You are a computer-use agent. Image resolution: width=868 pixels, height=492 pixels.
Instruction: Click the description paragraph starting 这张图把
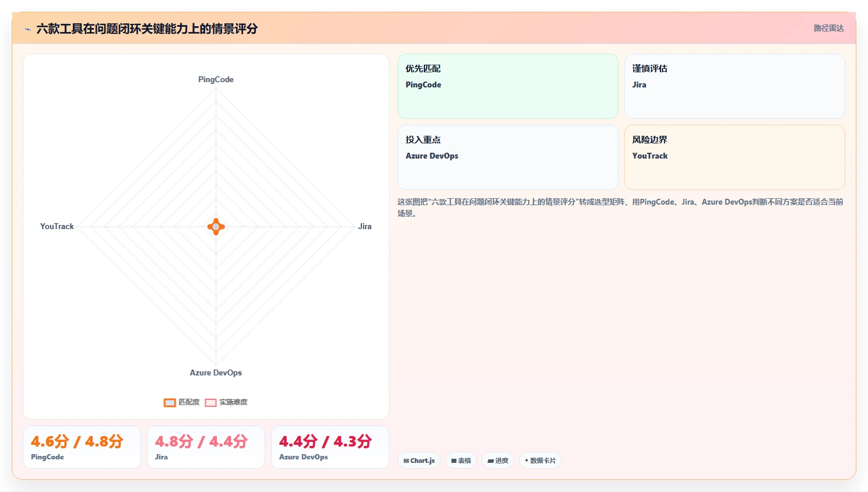tap(620, 208)
